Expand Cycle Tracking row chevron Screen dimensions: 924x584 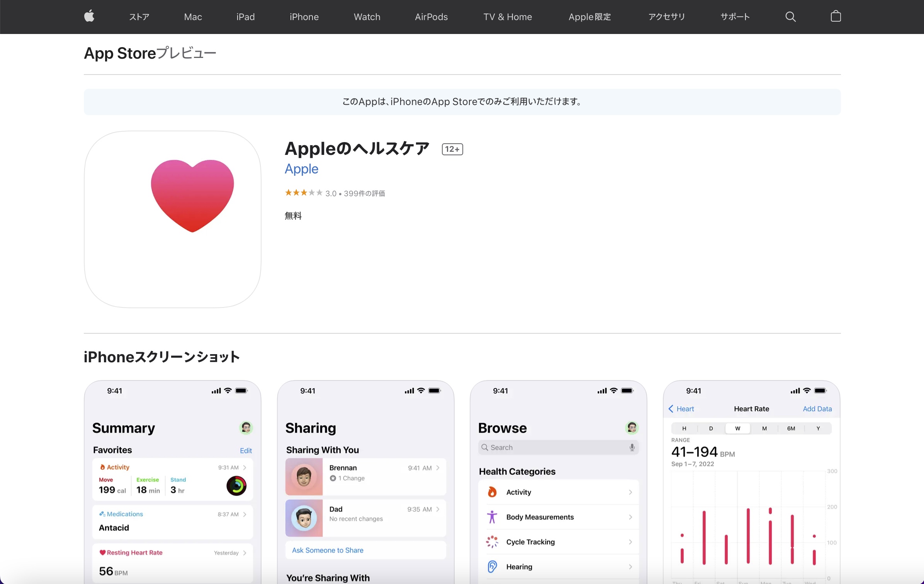630,542
